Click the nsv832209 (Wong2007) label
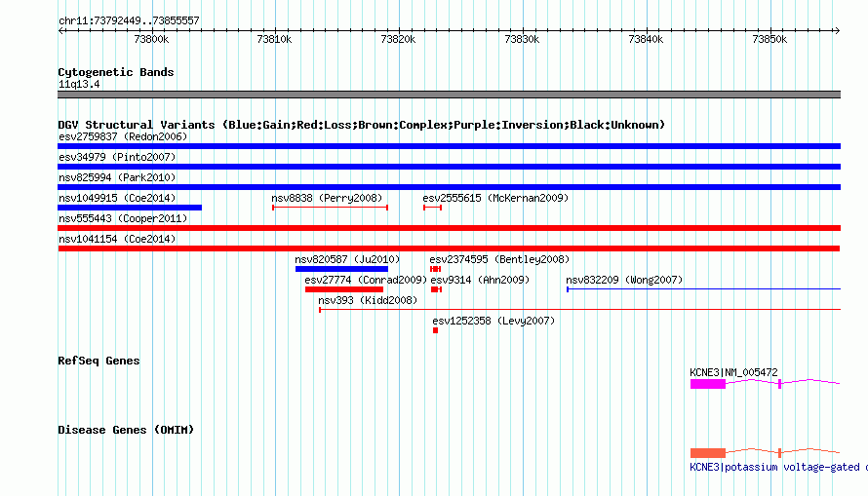868x496 pixels. click(624, 280)
